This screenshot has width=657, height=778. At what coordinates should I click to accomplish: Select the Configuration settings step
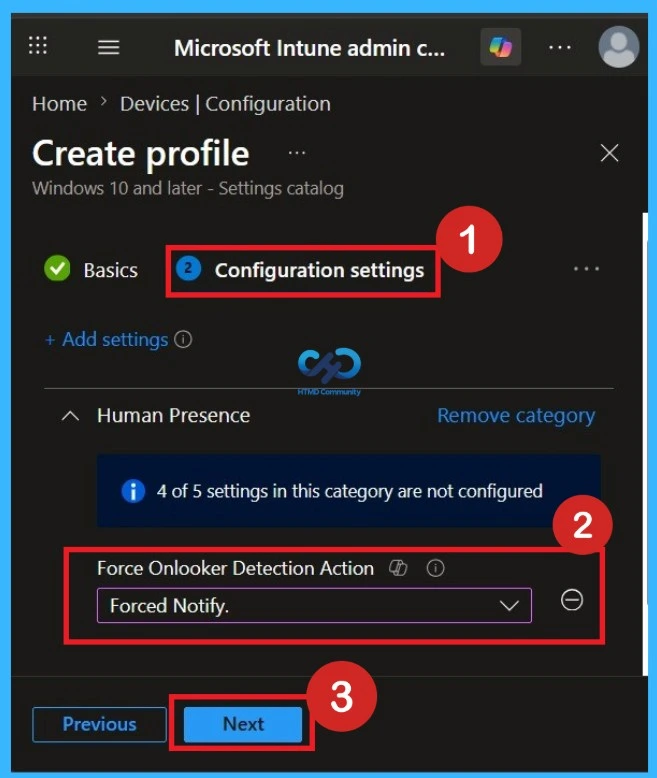click(301, 270)
